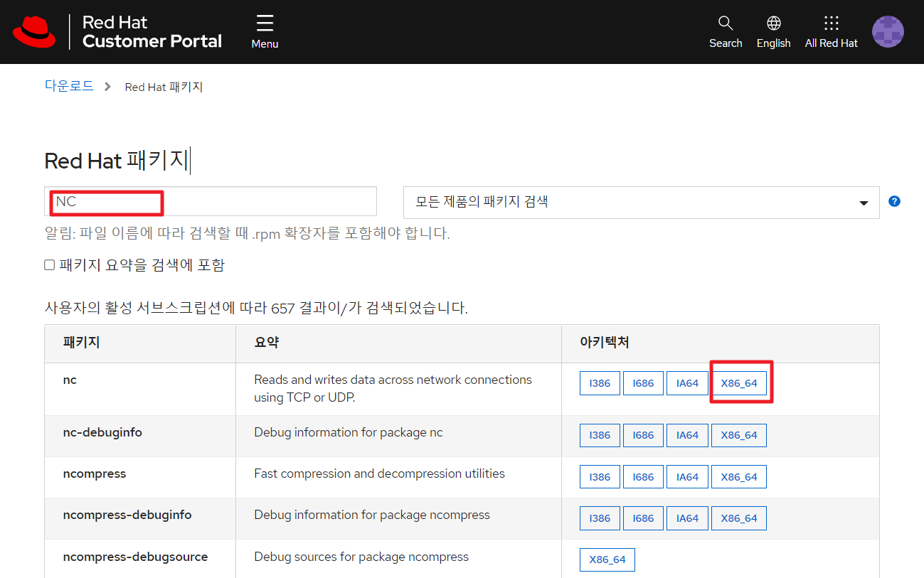Select IA64 architecture for ncompress

click(687, 477)
